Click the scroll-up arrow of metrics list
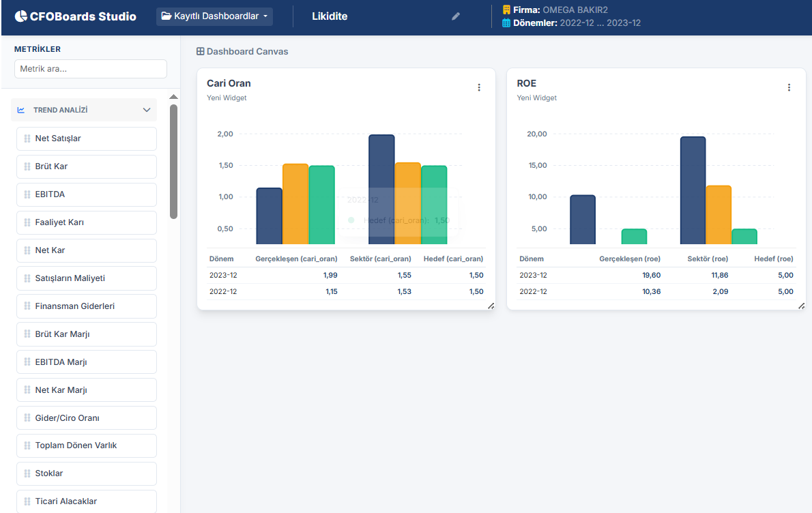The image size is (812, 513). pyautogui.click(x=173, y=97)
